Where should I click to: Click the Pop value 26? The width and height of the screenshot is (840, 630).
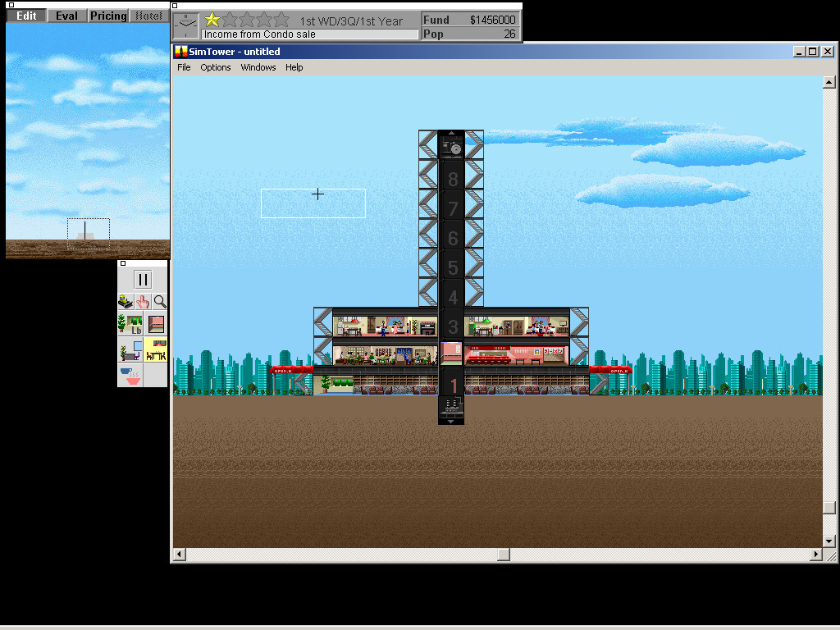coord(509,34)
